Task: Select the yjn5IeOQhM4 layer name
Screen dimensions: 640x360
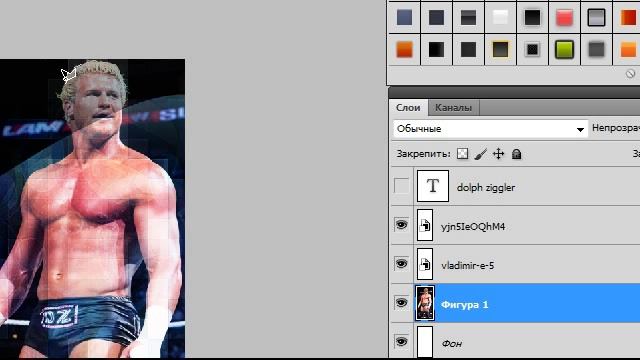Action: (473, 227)
